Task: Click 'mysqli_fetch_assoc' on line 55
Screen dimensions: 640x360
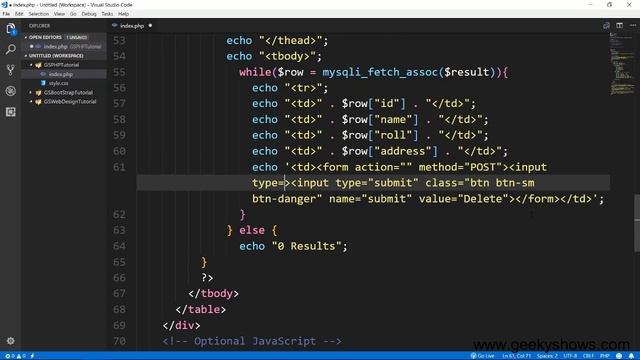Action: click(x=380, y=72)
